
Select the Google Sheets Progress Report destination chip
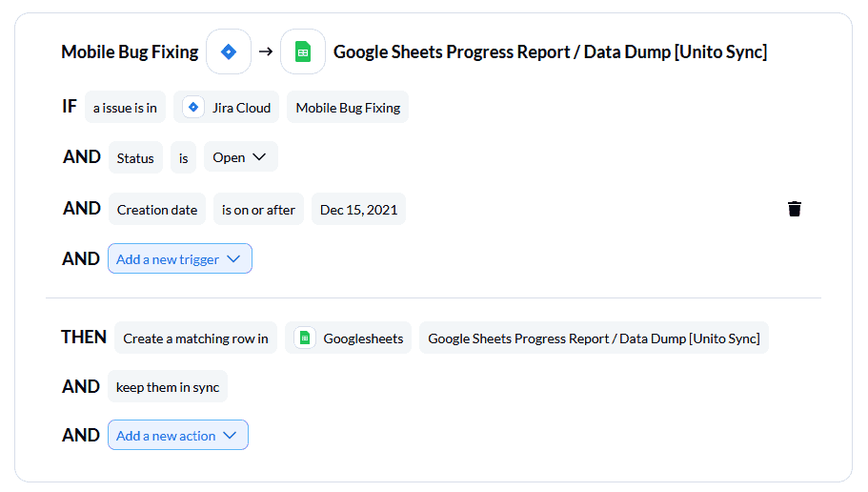594,338
